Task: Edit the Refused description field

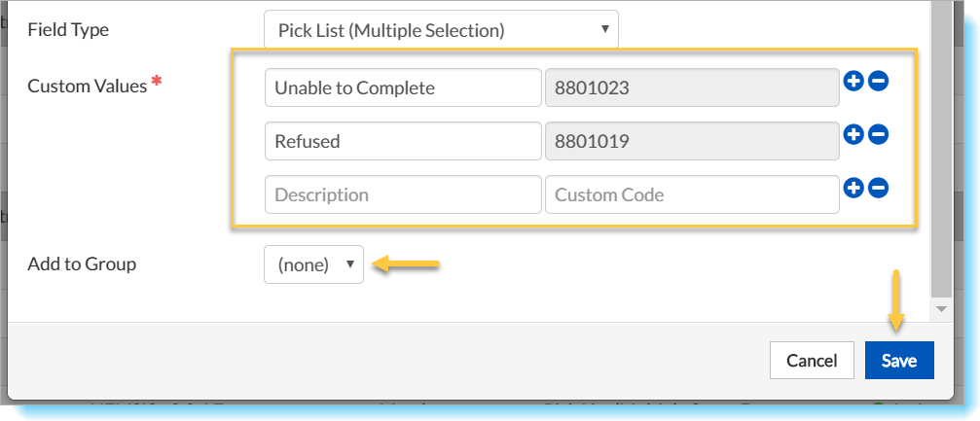Action: [403, 141]
